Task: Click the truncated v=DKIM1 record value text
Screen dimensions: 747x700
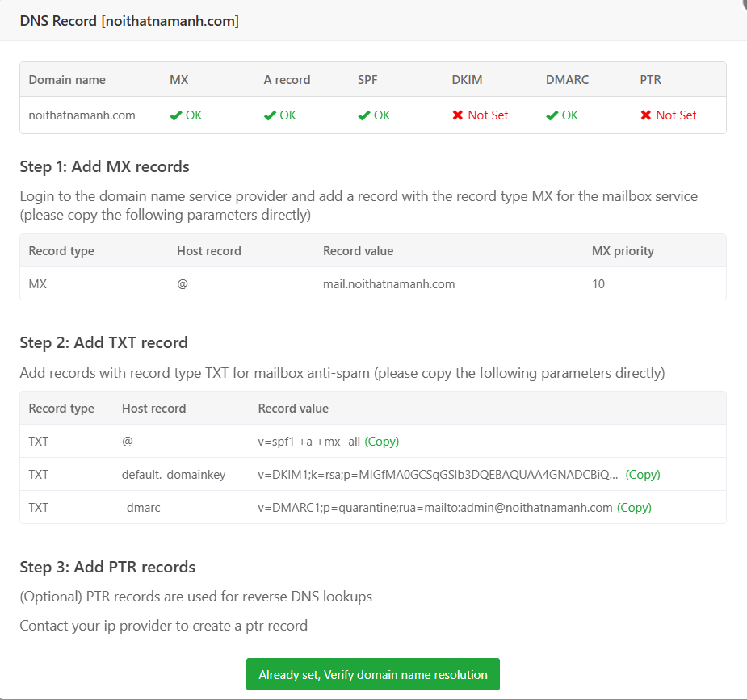Action: pyautogui.click(x=439, y=475)
